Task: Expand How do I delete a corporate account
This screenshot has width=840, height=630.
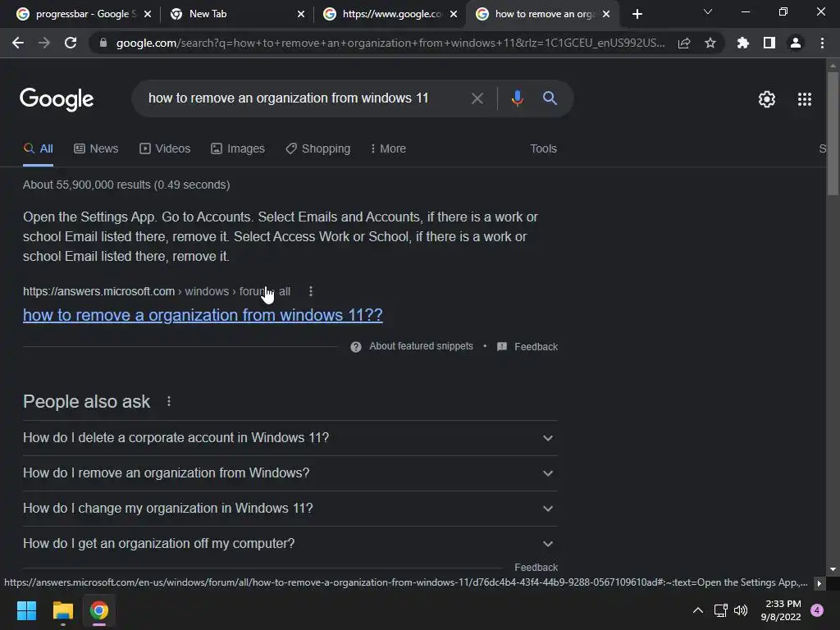Action: (290, 438)
